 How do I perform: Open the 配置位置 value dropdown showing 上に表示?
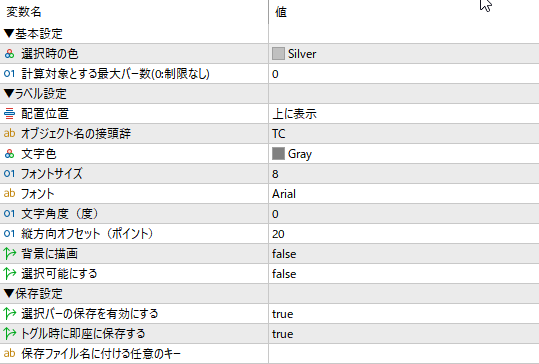pyautogui.click(x=404, y=114)
